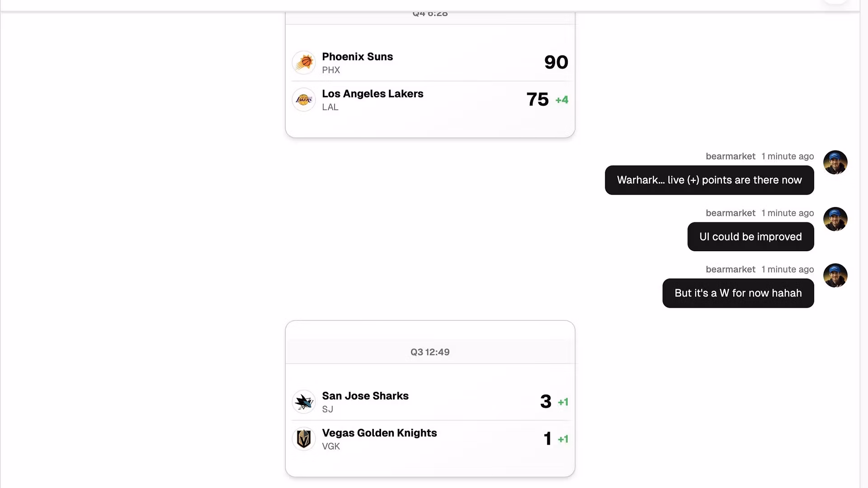Screen dimensions: 868x488
Task: Click the Phoenix Suns team name
Action: (357, 57)
